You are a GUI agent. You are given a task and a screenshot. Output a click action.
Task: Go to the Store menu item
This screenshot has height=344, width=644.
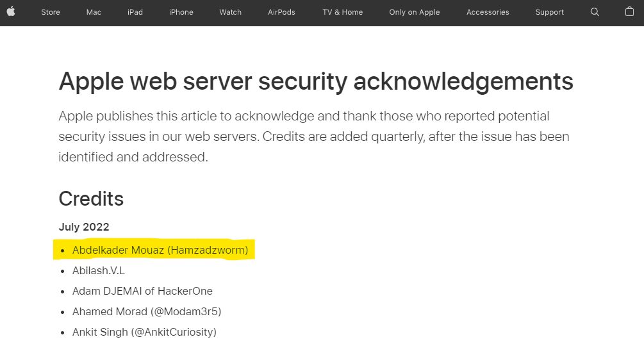tap(51, 12)
